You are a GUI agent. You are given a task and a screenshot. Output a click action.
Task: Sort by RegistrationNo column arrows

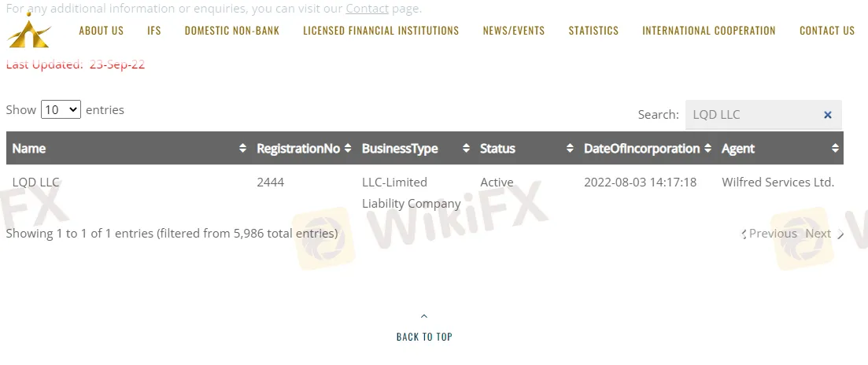(x=347, y=149)
